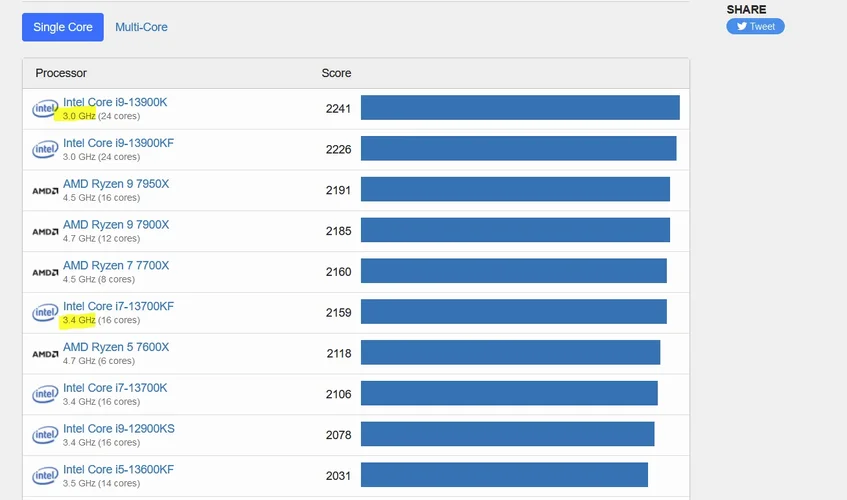Click the Intel logo beside Core i9-13900KF
The width and height of the screenshot is (847, 500).
point(45,150)
